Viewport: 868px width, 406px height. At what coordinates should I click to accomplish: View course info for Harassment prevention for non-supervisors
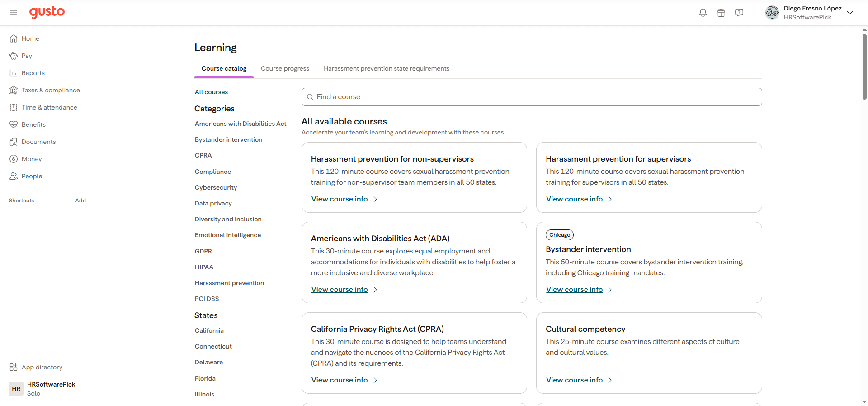tap(344, 199)
